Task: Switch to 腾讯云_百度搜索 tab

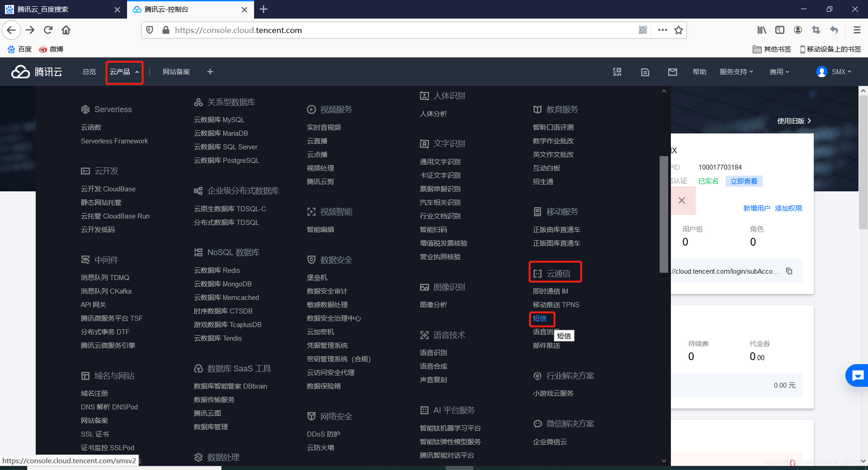Action: 62,9
